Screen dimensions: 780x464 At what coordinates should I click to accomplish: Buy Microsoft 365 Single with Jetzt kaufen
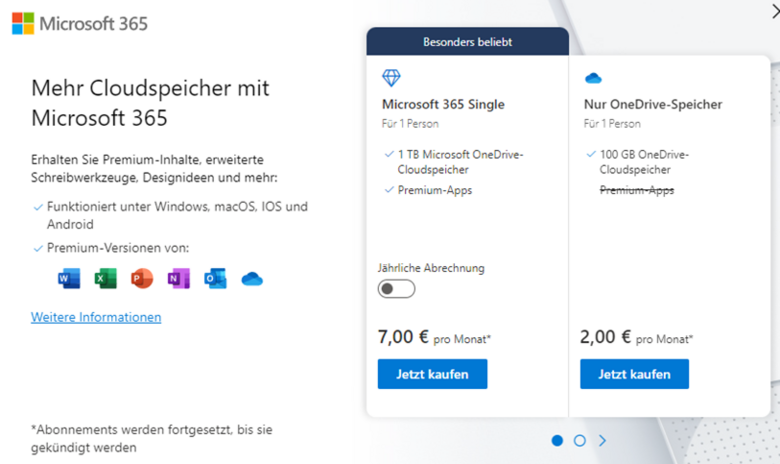pos(432,374)
